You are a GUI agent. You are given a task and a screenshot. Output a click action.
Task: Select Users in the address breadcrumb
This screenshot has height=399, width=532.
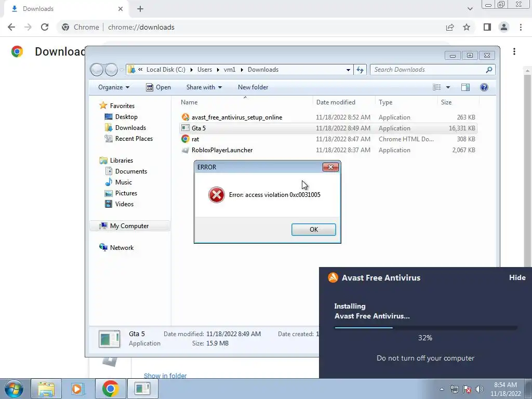205,70
